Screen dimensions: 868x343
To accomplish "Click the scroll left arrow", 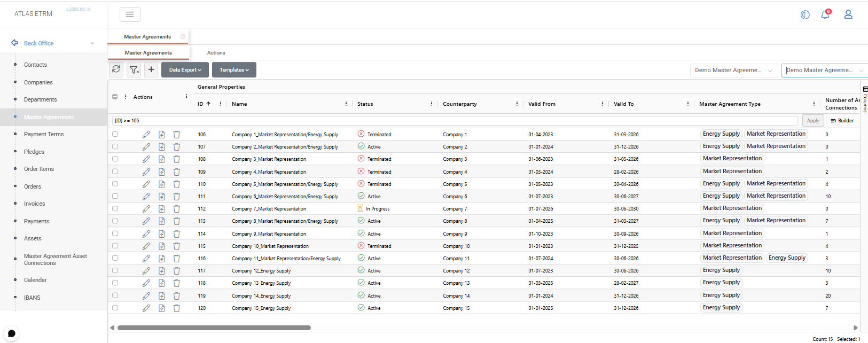I will pyautogui.click(x=112, y=328).
